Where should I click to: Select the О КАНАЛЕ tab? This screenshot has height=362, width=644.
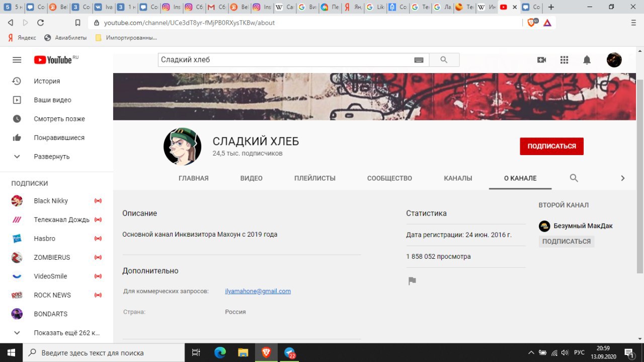tap(520, 178)
